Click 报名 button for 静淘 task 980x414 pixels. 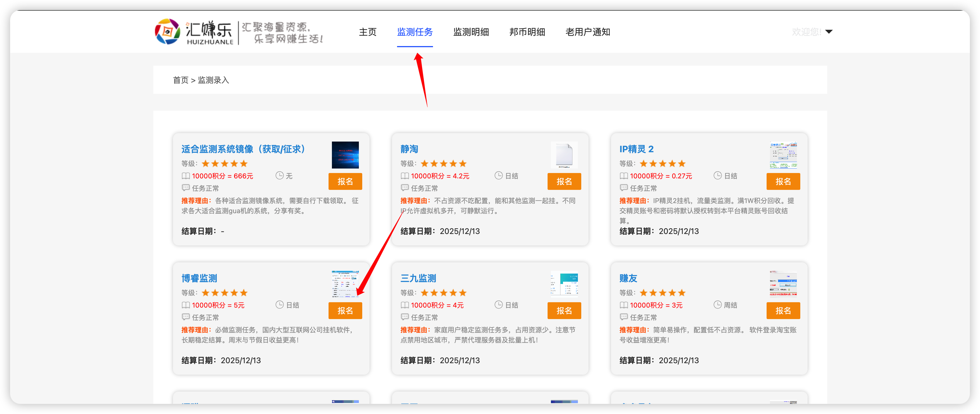[x=564, y=181]
